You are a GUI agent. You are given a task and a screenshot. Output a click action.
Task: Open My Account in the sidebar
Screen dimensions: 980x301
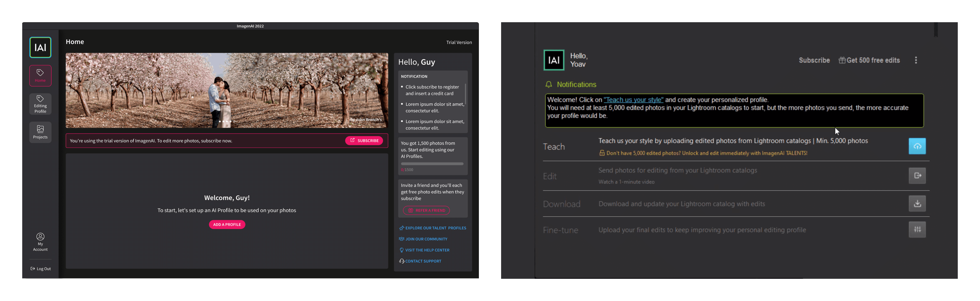40,242
